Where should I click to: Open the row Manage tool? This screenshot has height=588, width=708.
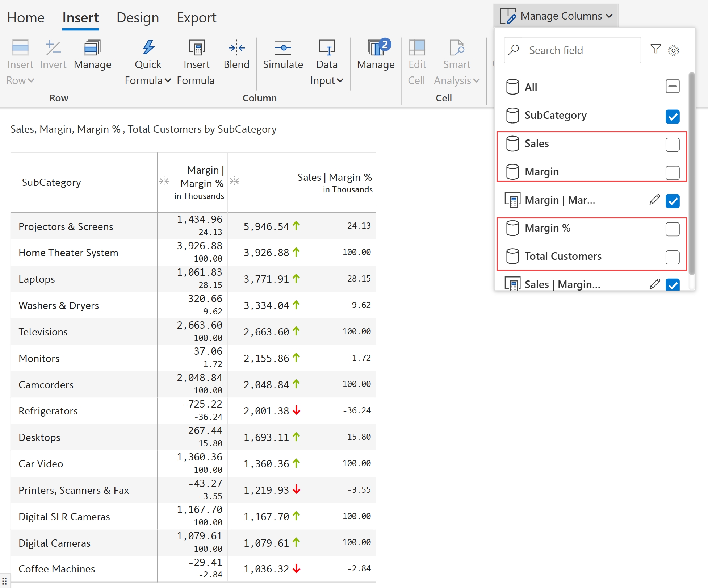point(92,47)
